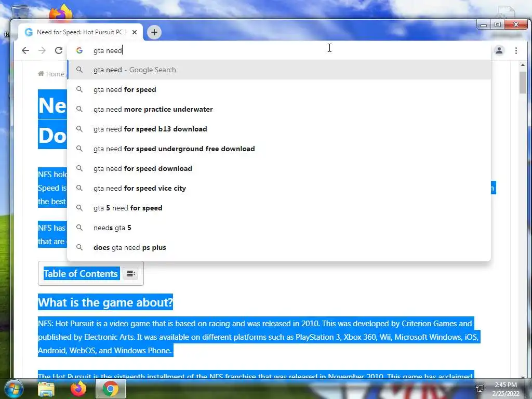Open Windows Explorer from the taskbar
The image size is (532, 399).
pyautogui.click(x=46, y=389)
